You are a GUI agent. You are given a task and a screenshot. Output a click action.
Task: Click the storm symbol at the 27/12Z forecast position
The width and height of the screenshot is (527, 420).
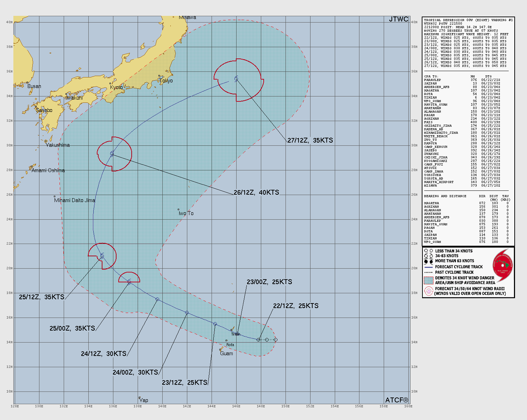coord(237,79)
